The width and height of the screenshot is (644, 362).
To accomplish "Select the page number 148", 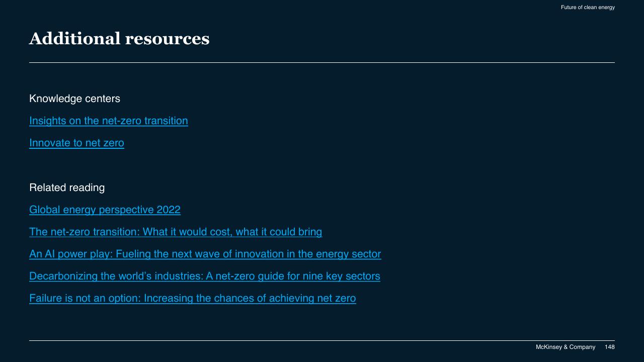I will [610, 347].
